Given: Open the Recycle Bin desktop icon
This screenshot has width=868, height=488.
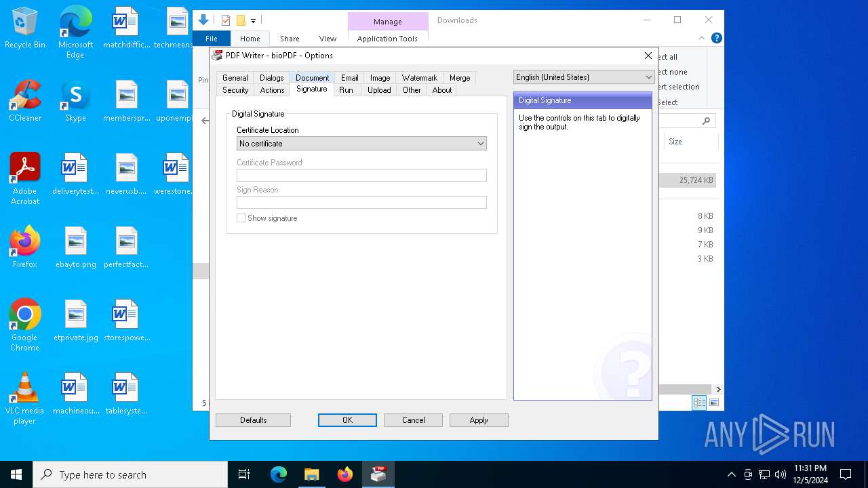Looking at the screenshot, I should (x=25, y=28).
